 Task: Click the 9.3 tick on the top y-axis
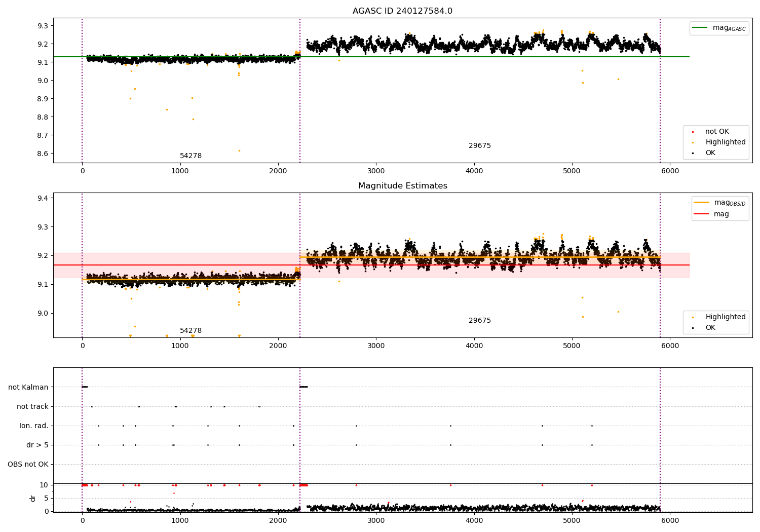pyautogui.click(x=42, y=26)
